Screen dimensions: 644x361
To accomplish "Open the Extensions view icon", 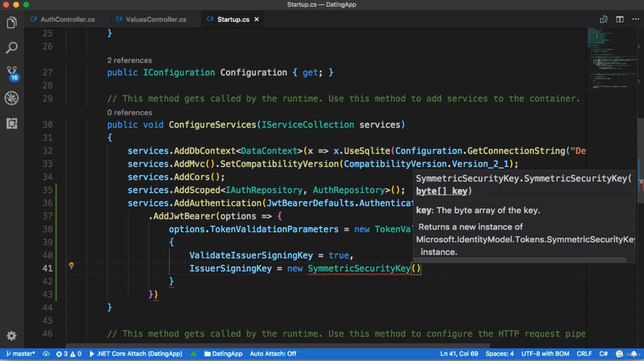I will 12,124.
